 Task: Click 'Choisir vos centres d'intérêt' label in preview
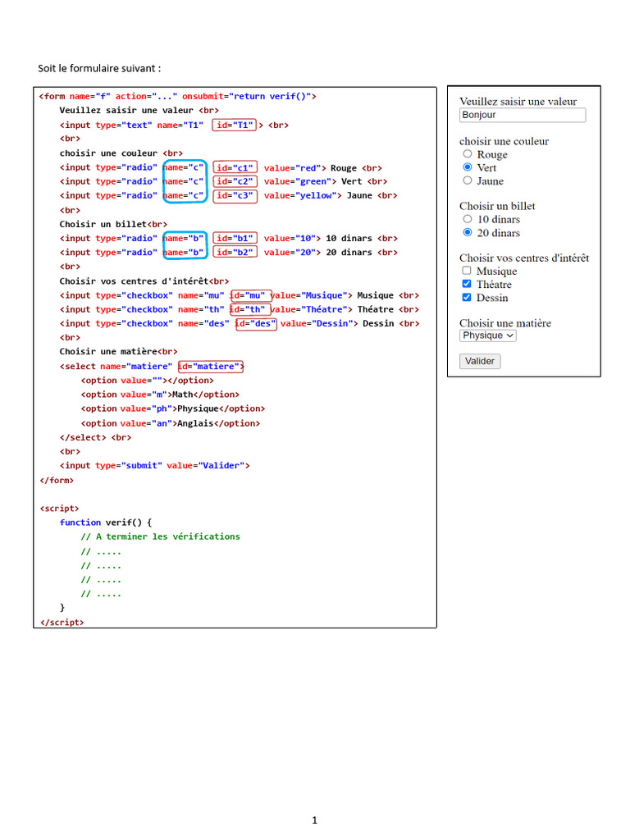click(524, 258)
